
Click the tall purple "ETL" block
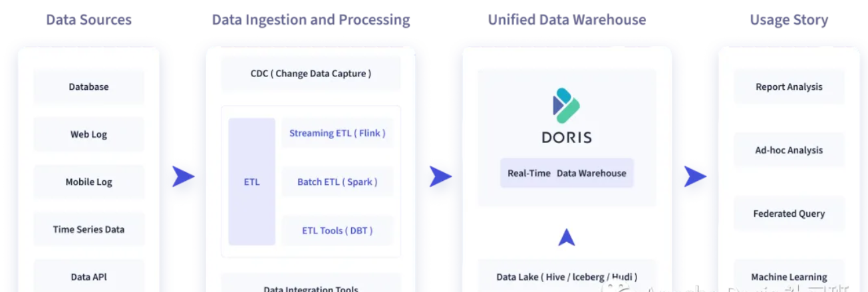[x=251, y=182]
